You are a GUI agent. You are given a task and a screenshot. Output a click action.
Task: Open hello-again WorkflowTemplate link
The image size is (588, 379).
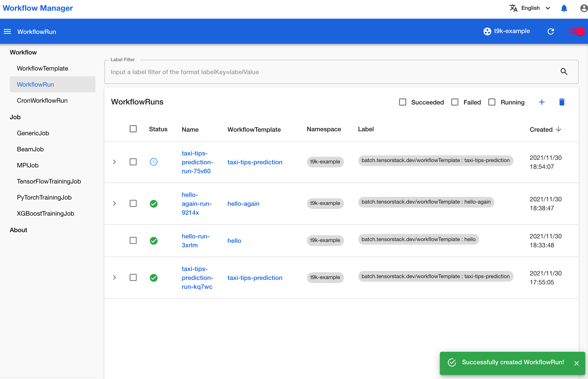point(243,204)
